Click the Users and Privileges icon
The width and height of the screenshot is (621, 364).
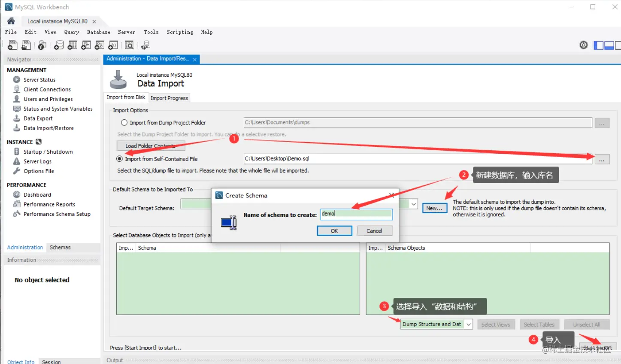point(17,99)
